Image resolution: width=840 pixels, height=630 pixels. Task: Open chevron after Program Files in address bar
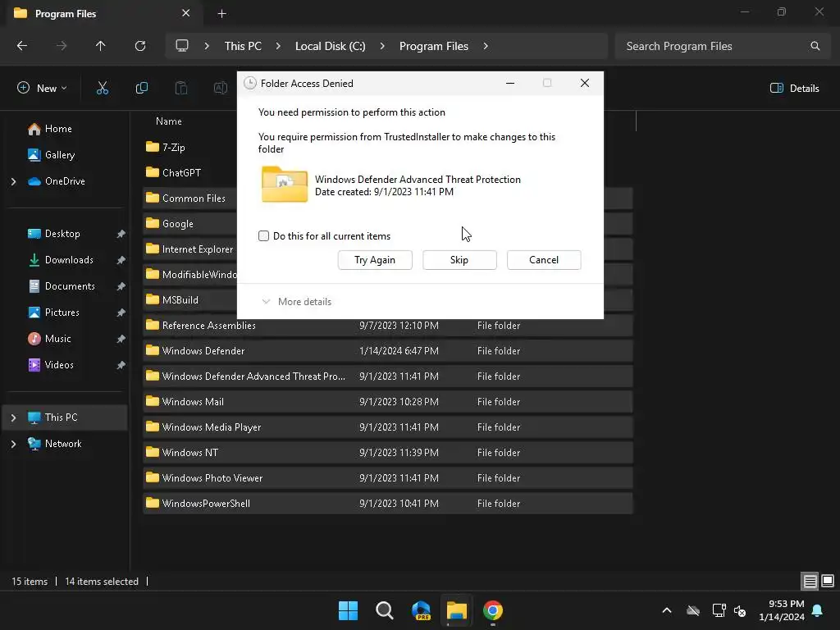click(486, 46)
